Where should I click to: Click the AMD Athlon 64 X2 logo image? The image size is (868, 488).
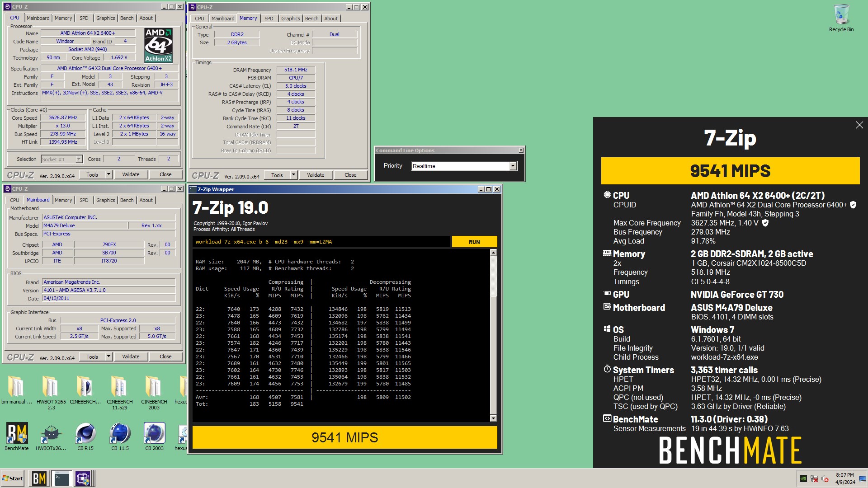(158, 45)
